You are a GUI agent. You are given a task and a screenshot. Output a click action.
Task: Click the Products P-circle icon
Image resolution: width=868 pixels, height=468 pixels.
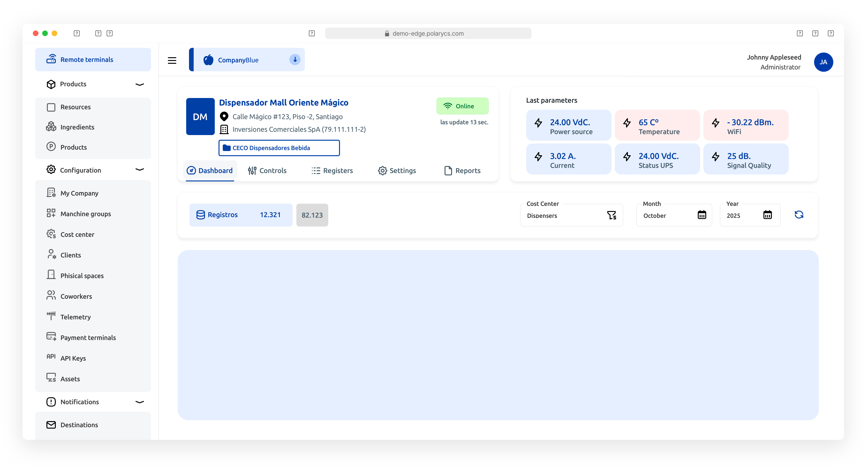click(51, 147)
